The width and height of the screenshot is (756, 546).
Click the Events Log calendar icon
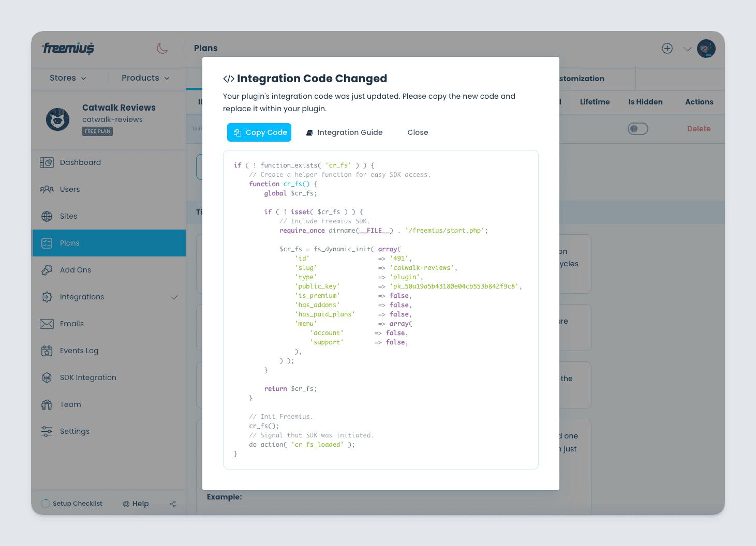47,351
